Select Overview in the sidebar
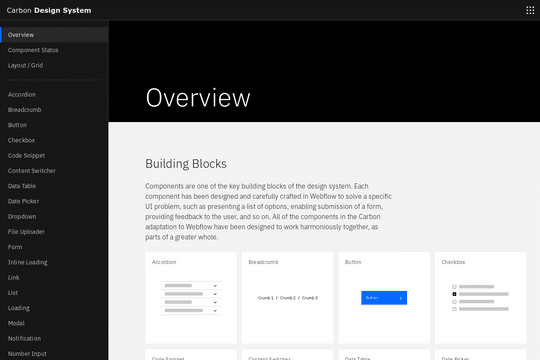 [x=54, y=35]
